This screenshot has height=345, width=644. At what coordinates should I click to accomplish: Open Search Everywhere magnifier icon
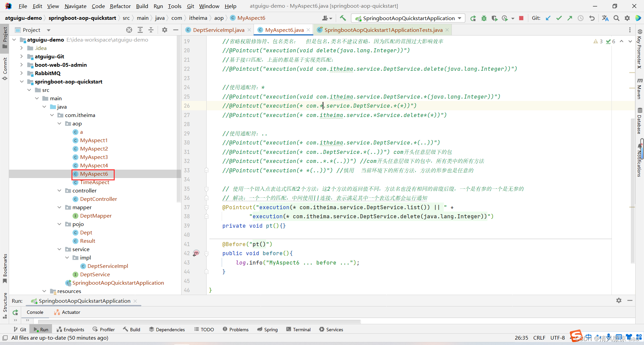pyautogui.click(x=616, y=18)
